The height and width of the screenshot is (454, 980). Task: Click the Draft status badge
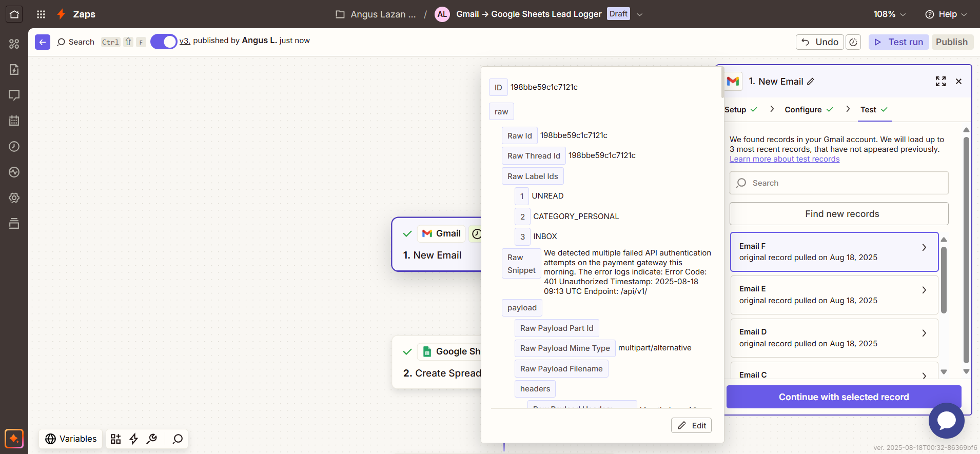(x=618, y=14)
